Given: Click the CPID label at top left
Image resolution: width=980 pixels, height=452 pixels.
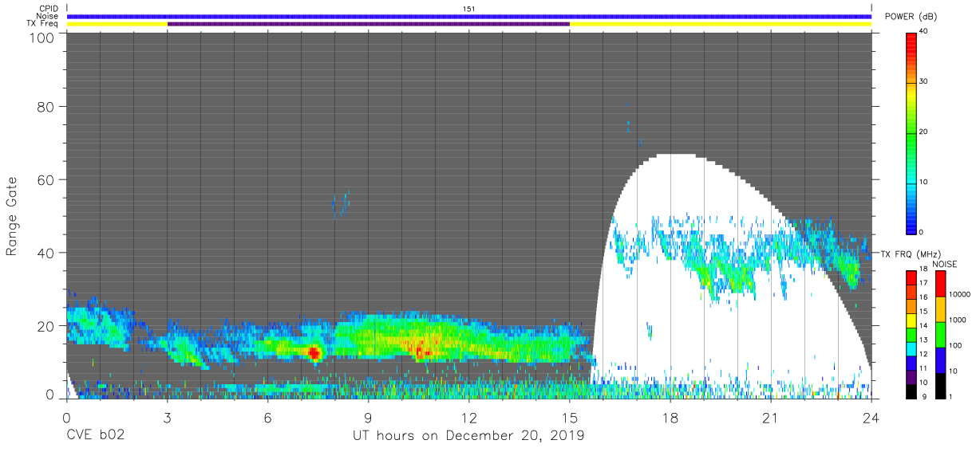Looking at the screenshot, I should coord(47,8).
